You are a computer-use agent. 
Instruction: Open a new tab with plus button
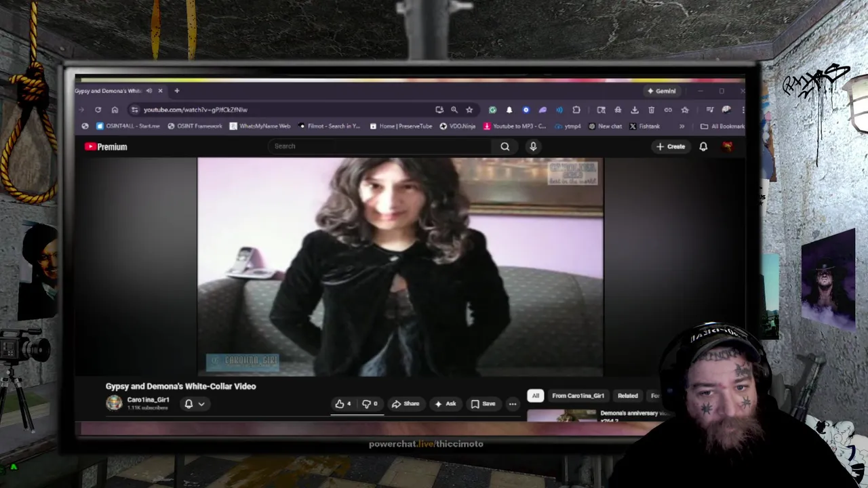click(176, 91)
